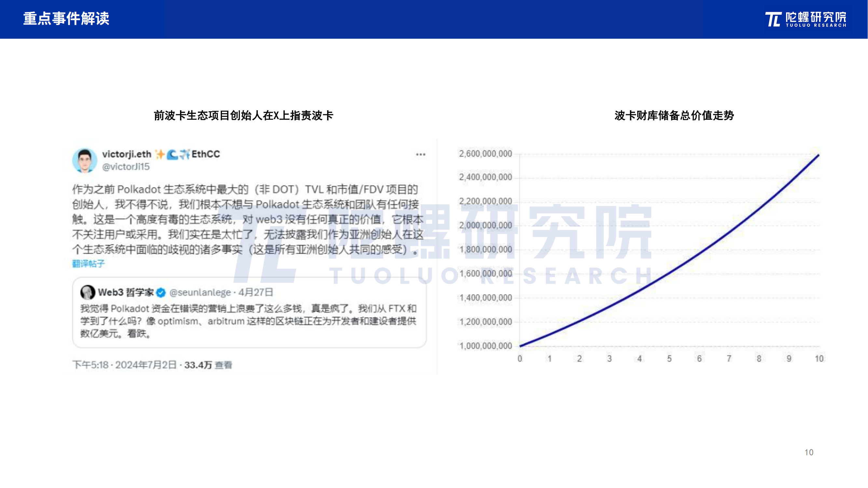Open the three-dot more options menu on the tweet
The height and width of the screenshot is (488, 868).
click(x=420, y=154)
